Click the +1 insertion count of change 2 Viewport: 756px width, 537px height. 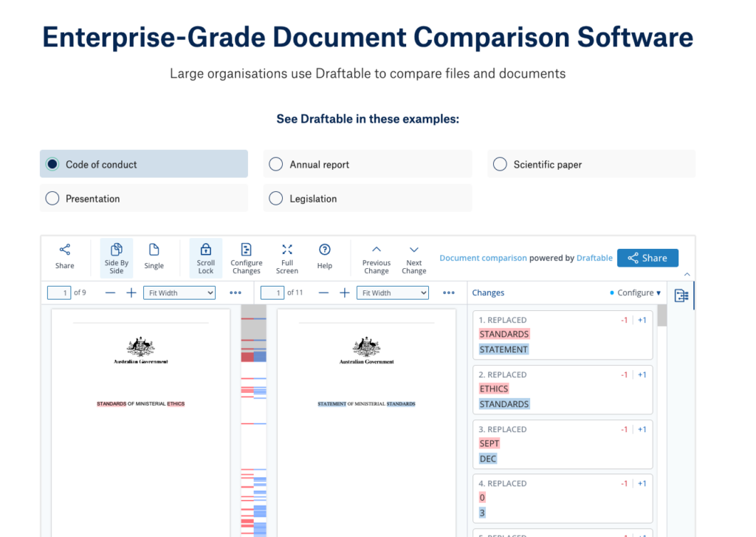[642, 375]
